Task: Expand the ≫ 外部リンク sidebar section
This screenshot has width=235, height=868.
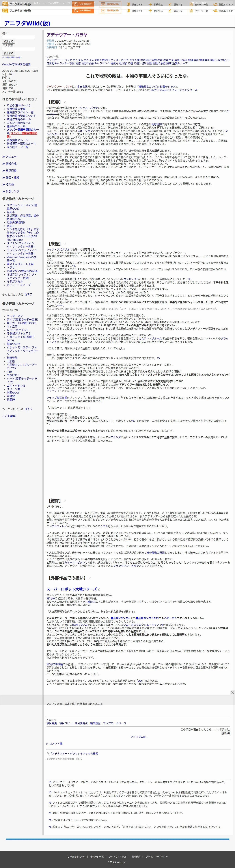Action: click(11, 191)
